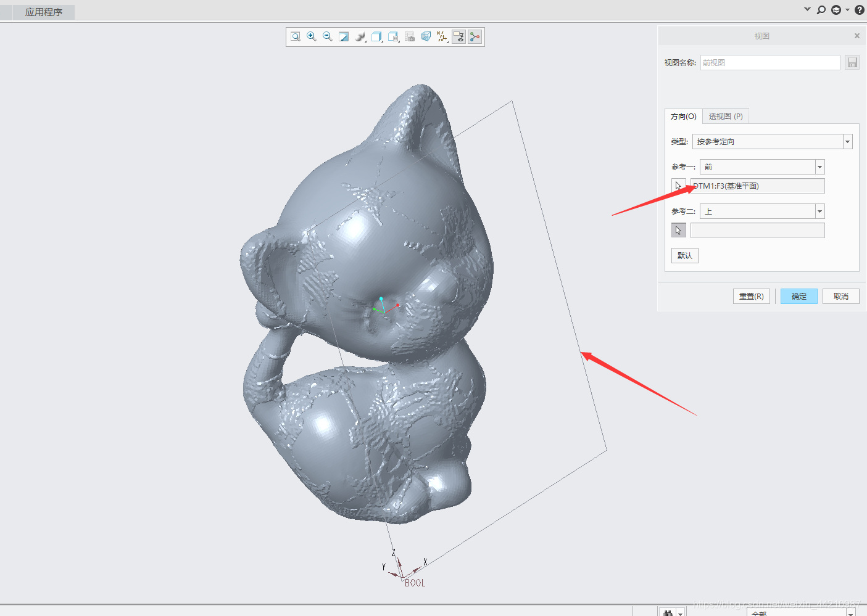Click the 默认 button
The width and height of the screenshot is (867, 616).
tap(685, 255)
